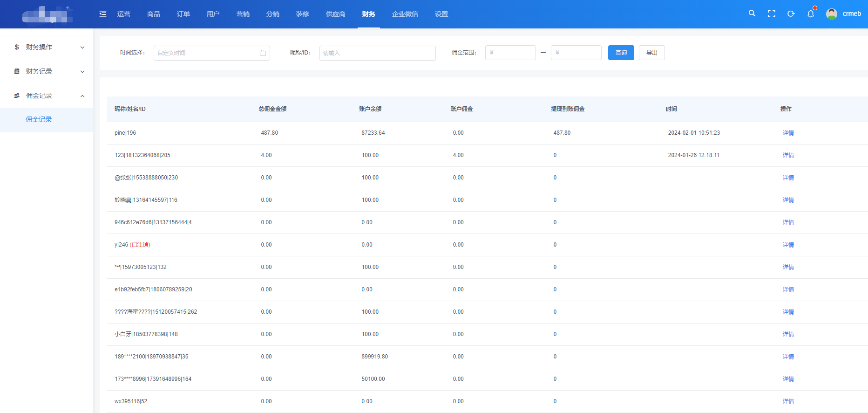Viewport: 868px width, 413px height.
Task: Click the 财务记录 sidebar icon
Action: click(x=17, y=71)
